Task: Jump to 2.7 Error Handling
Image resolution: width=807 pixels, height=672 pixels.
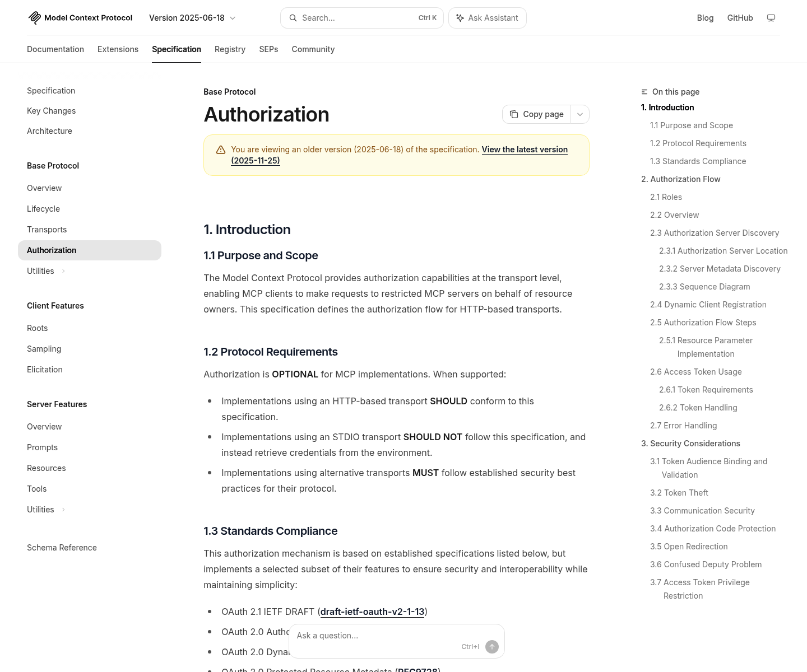Action: [683, 426]
